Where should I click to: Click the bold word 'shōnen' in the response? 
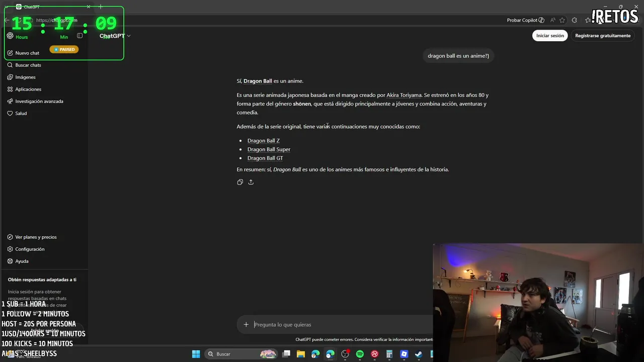coord(302,104)
